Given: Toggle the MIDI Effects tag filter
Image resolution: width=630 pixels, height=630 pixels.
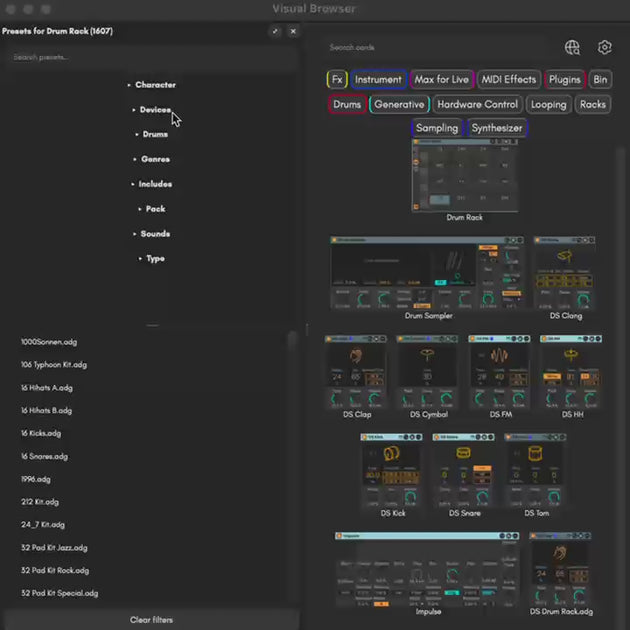Looking at the screenshot, I should point(509,80).
